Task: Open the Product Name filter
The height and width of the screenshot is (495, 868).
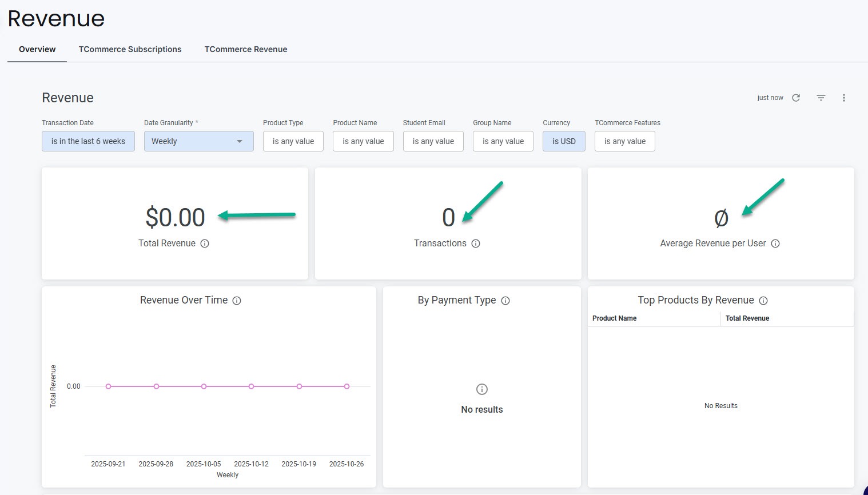Action: point(363,141)
